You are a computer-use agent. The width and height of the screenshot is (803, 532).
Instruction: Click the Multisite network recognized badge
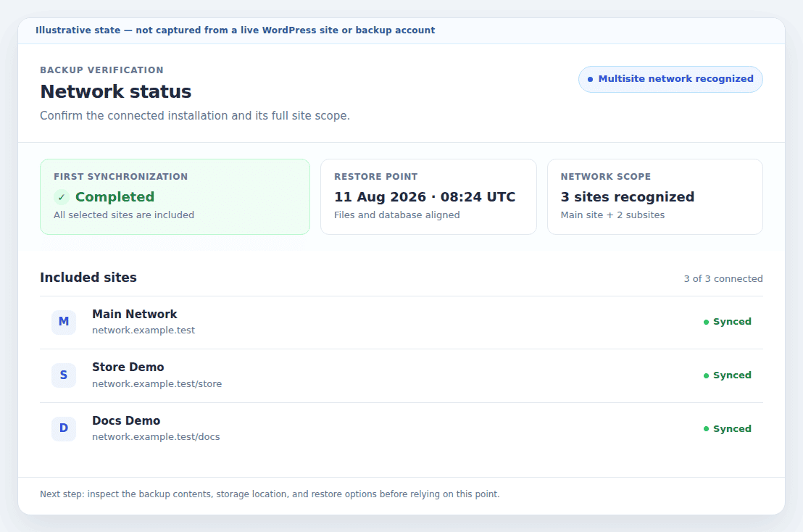coord(670,79)
